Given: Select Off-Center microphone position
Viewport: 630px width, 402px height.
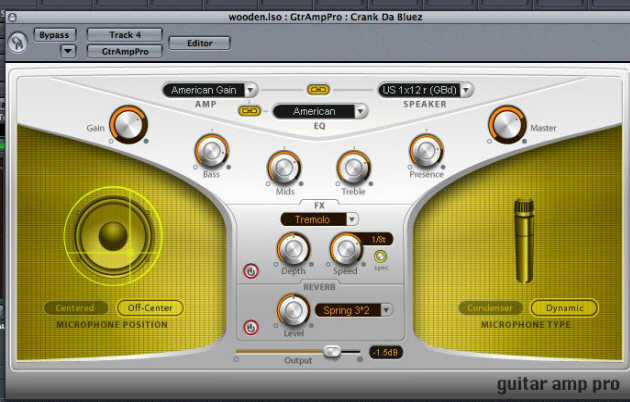Looking at the screenshot, I should click(x=150, y=308).
